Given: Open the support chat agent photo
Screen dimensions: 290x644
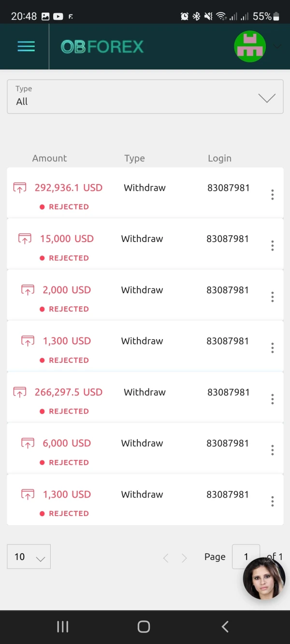Looking at the screenshot, I should click(x=264, y=579).
